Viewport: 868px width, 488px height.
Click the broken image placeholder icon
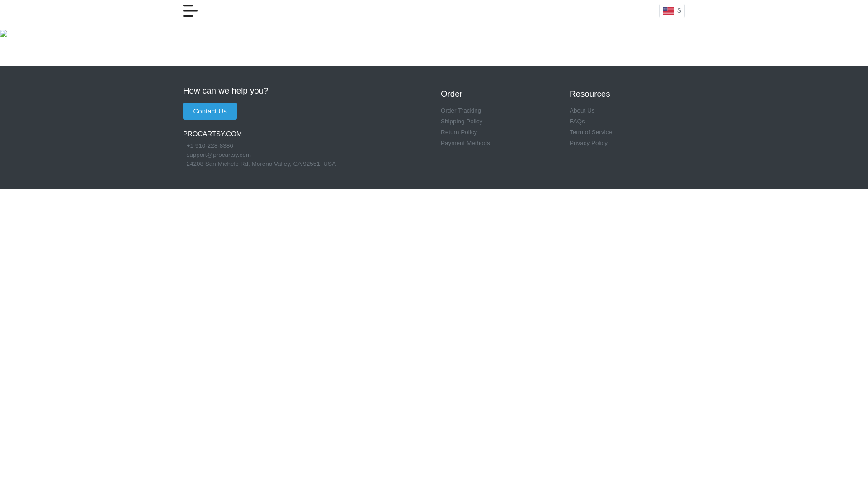pyautogui.click(x=4, y=33)
